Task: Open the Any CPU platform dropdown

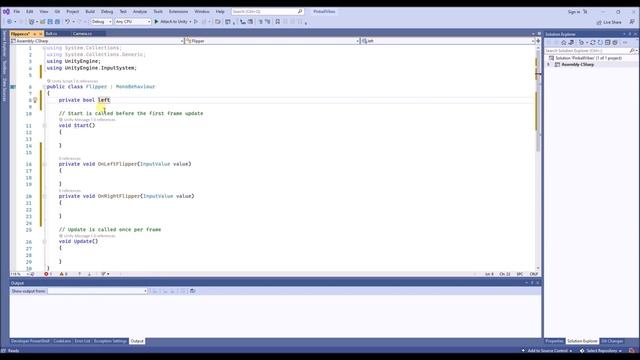Action: pos(133,22)
